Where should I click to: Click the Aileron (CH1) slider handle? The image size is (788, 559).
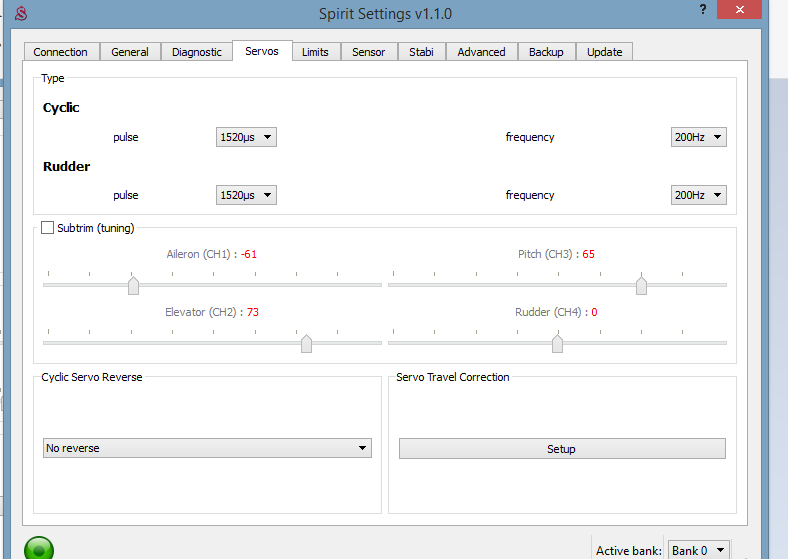(x=133, y=286)
